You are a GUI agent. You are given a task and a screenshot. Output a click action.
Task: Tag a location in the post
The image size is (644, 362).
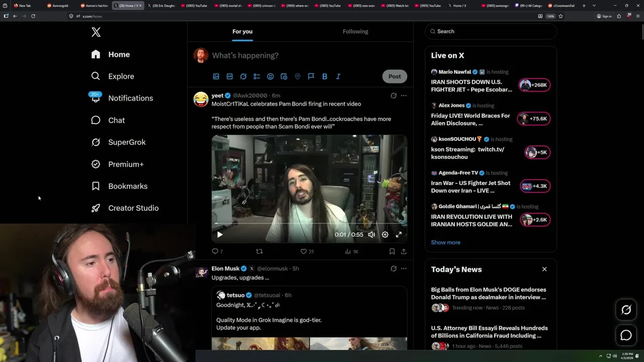point(297,76)
